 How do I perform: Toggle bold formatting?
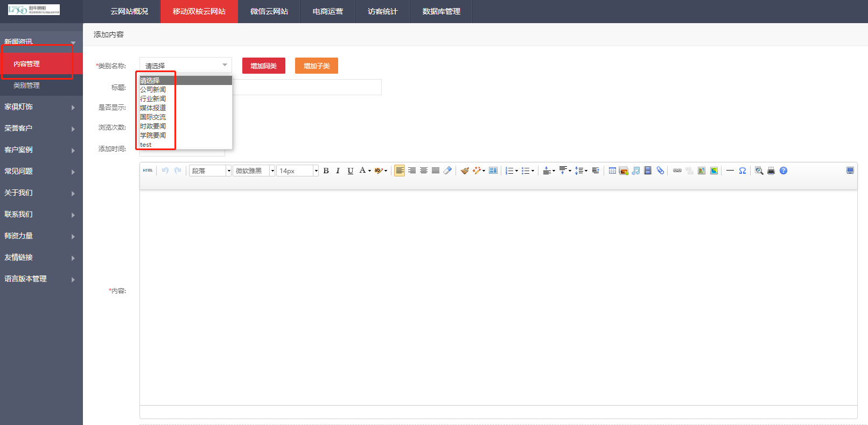(326, 171)
